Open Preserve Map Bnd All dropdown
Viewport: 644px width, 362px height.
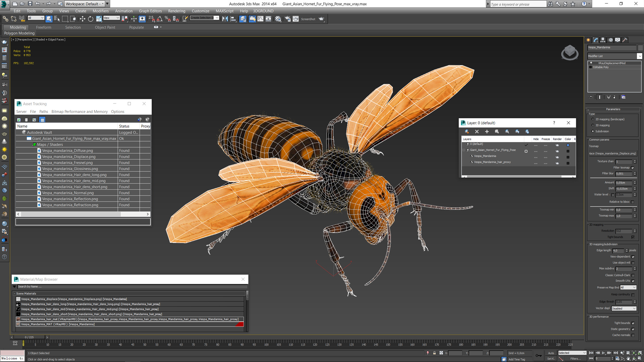[628, 288]
